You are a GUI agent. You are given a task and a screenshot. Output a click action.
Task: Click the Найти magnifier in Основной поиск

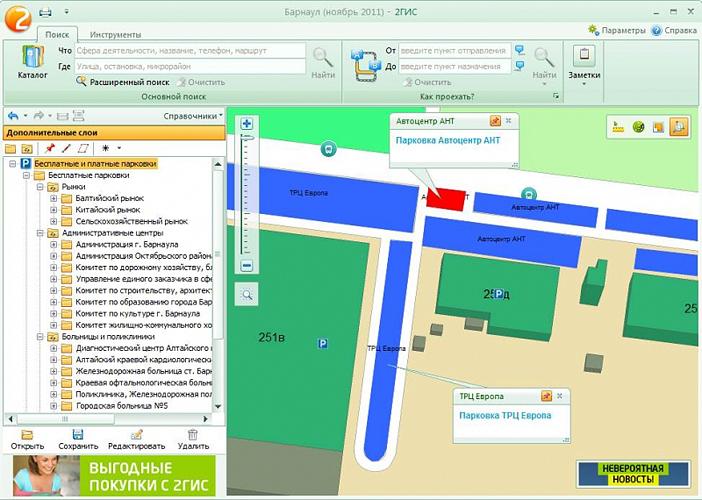pos(323,58)
